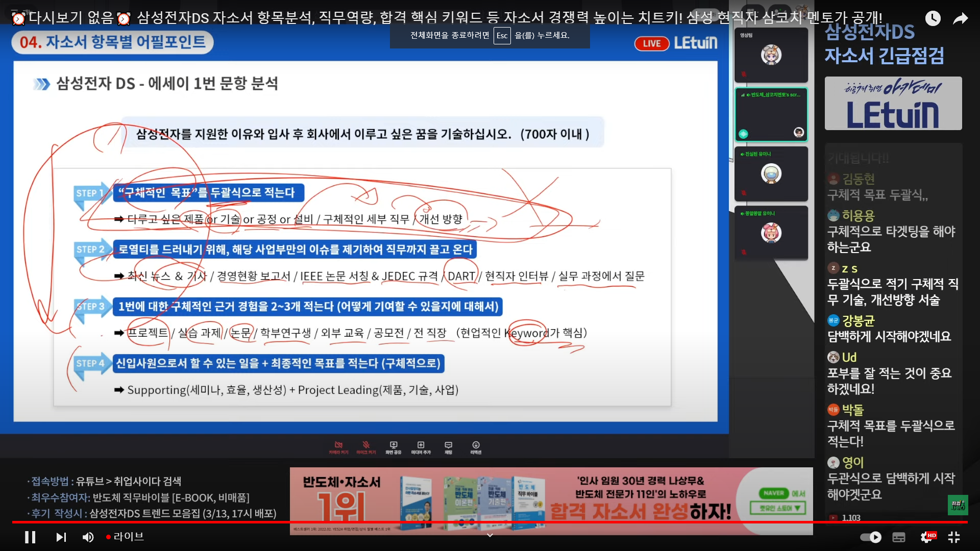This screenshot has height=551, width=980.
Task: Exit fullscreen mode
Action: pos(953,537)
